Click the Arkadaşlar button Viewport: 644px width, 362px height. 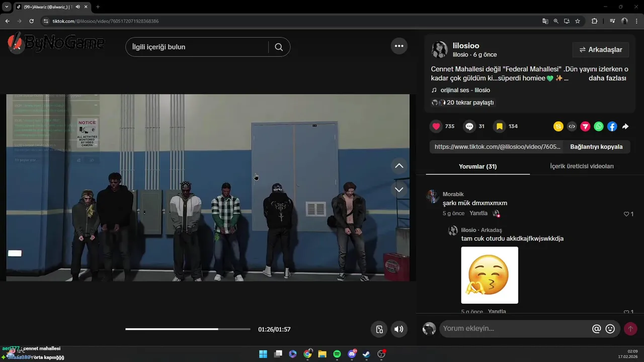(x=601, y=50)
